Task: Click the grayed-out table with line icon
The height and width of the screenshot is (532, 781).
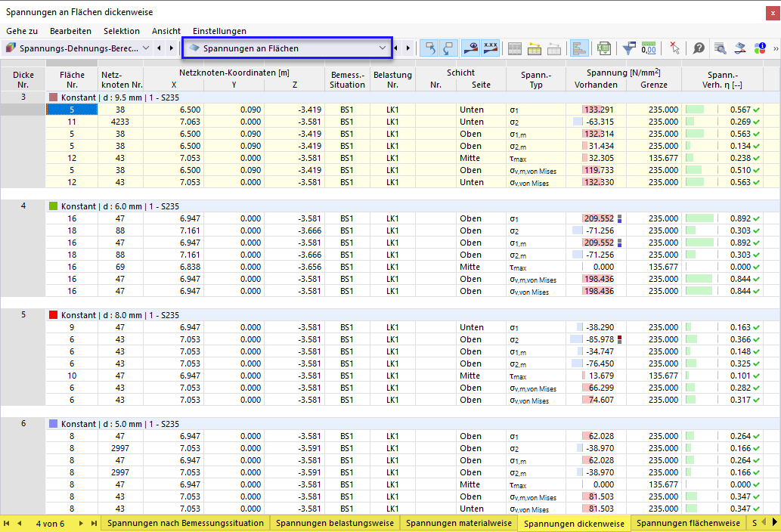Action: tap(554, 48)
